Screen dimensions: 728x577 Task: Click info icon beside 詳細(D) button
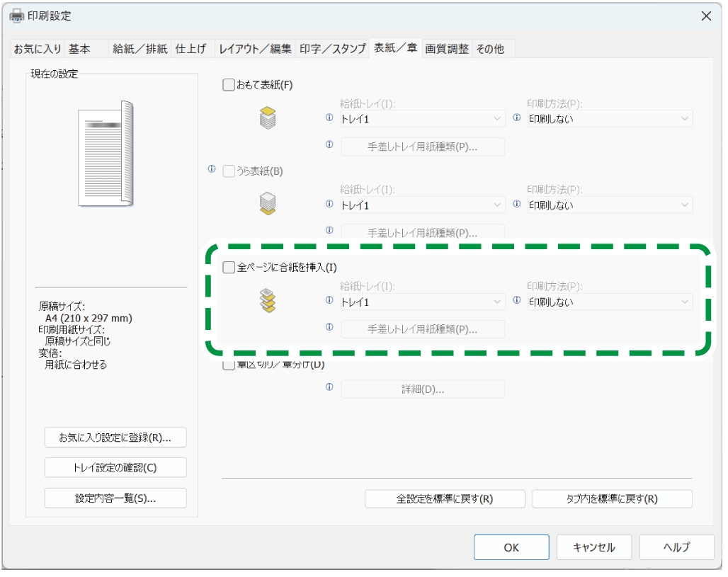click(329, 389)
